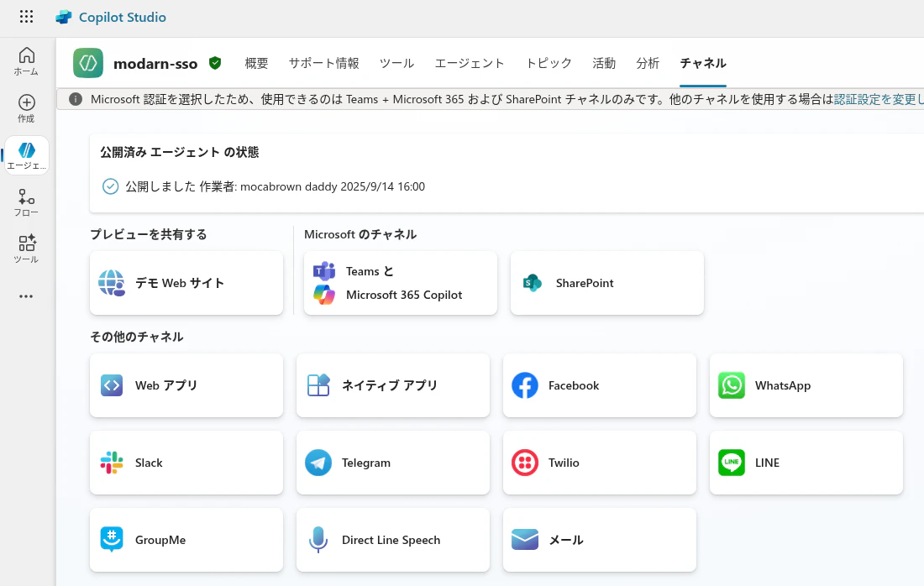The height and width of the screenshot is (586, 924).
Task: Click the publish status text mocabrown daddy
Action: [276, 186]
